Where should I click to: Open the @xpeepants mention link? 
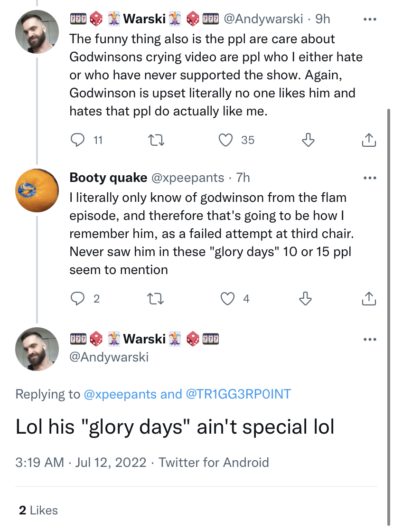[120, 394]
